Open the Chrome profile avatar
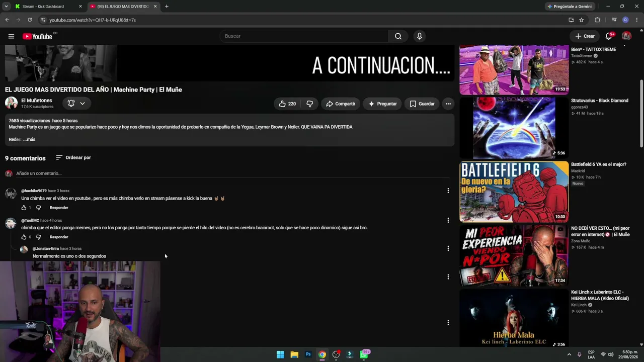The width and height of the screenshot is (644, 362). point(625,20)
